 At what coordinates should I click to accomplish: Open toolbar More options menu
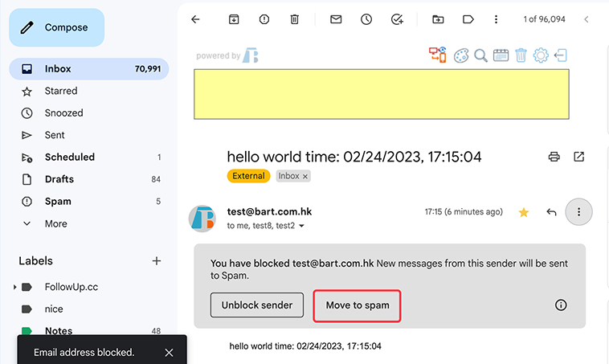[496, 19]
